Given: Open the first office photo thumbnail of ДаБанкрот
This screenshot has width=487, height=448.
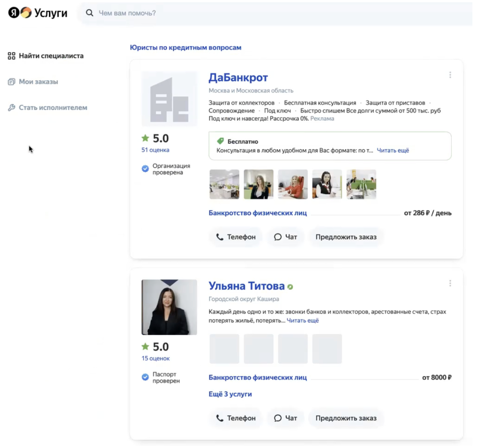Looking at the screenshot, I should pyautogui.click(x=224, y=184).
